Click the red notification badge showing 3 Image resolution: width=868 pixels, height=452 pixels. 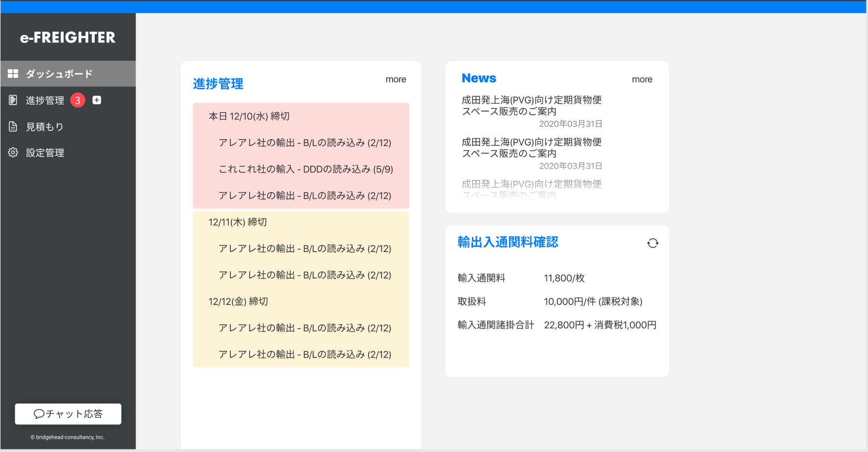coord(78,100)
